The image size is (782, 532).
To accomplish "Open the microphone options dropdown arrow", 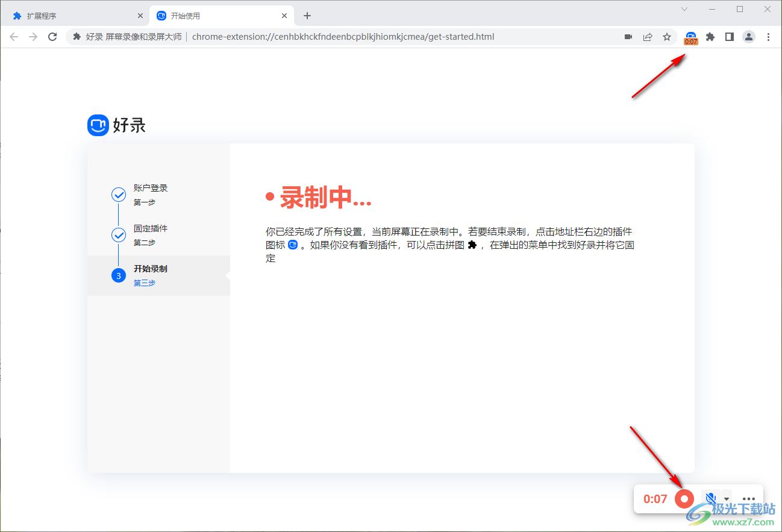I will [727, 499].
